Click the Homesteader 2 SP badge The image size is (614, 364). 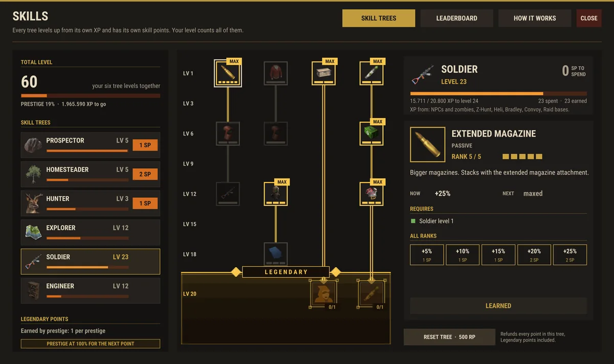[145, 174]
